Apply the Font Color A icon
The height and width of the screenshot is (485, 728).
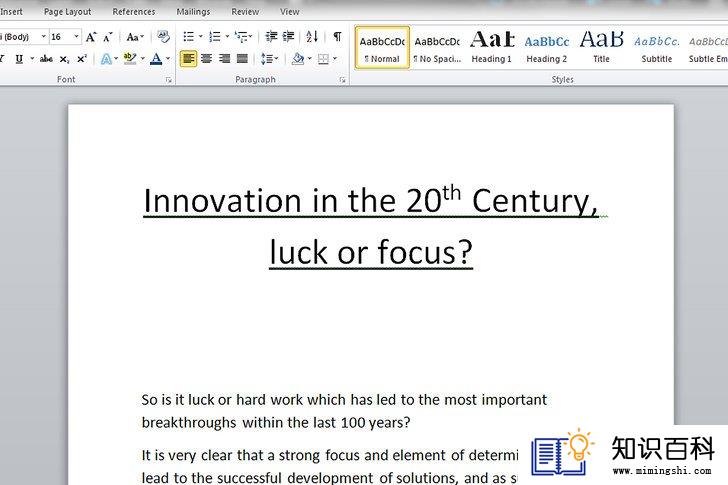coord(156,58)
